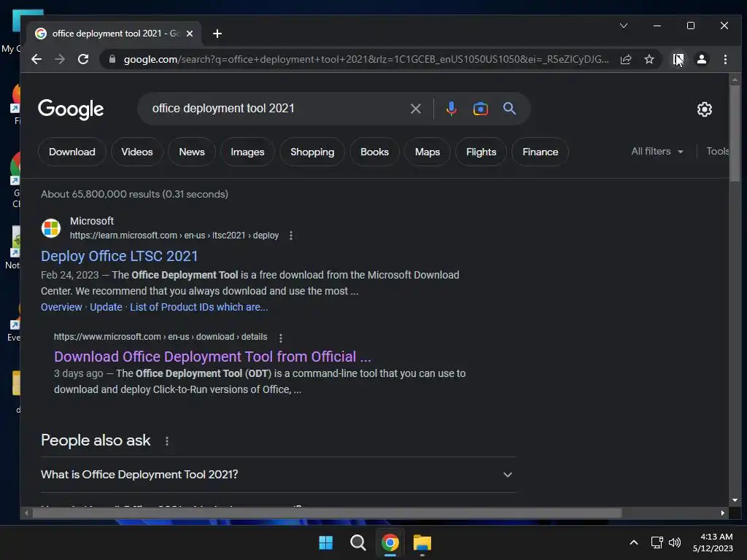Open Windows taskbar search
Image resolution: width=747 pixels, height=560 pixels.
click(x=357, y=542)
